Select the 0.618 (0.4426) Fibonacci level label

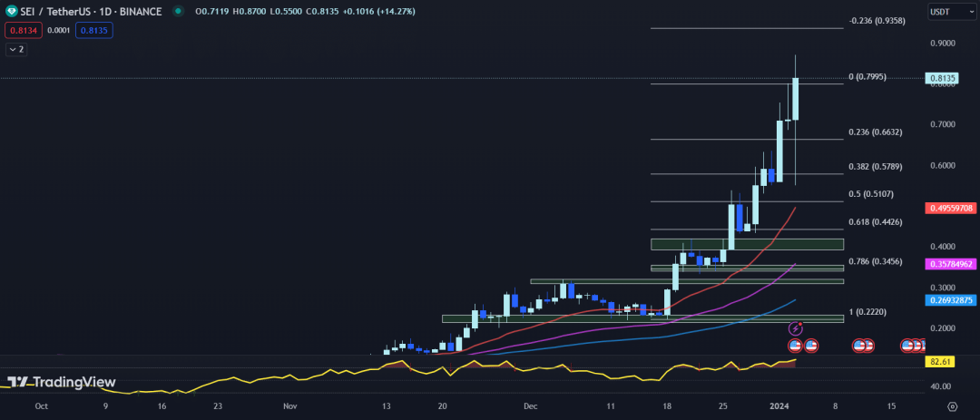[x=875, y=222]
